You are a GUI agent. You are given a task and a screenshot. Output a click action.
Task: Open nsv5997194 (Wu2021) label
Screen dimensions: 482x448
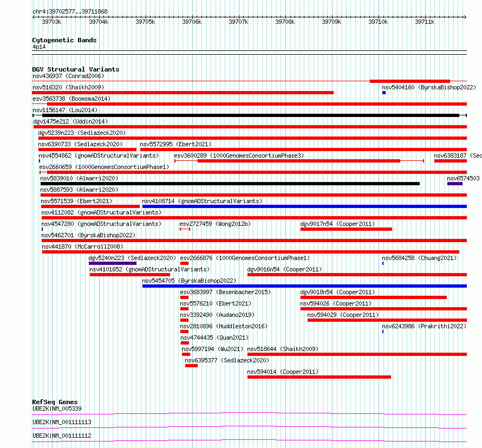(212, 349)
